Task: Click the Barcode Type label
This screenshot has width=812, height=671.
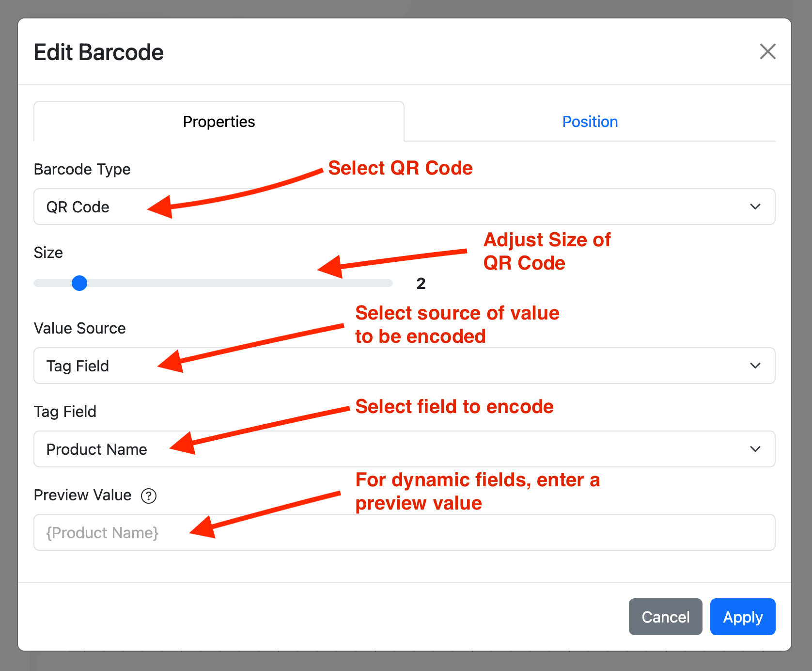Action: tap(82, 169)
